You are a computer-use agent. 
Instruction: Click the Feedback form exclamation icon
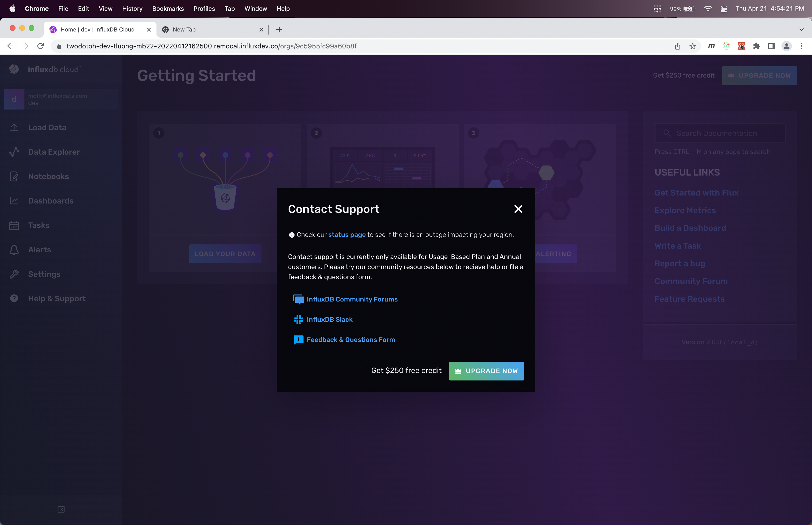coord(298,340)
